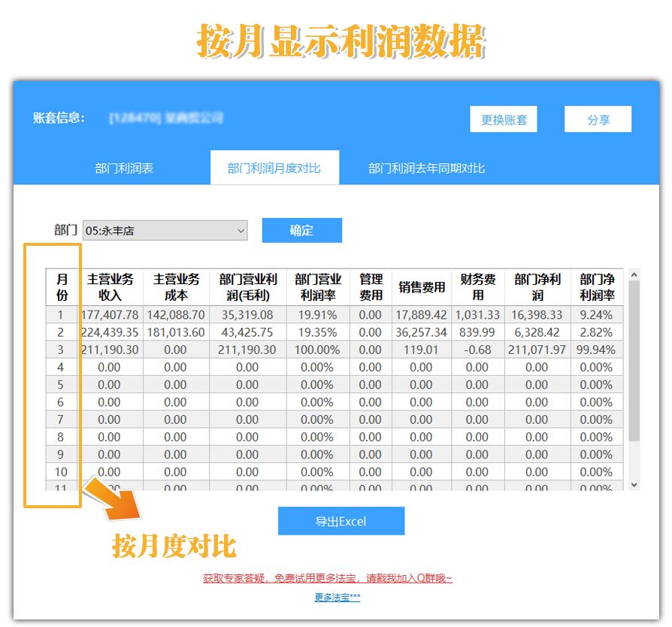The image size is (672, 627).
Task: Open the 部门利润去年同期对比 tab
Action: [x=425, y=168]
